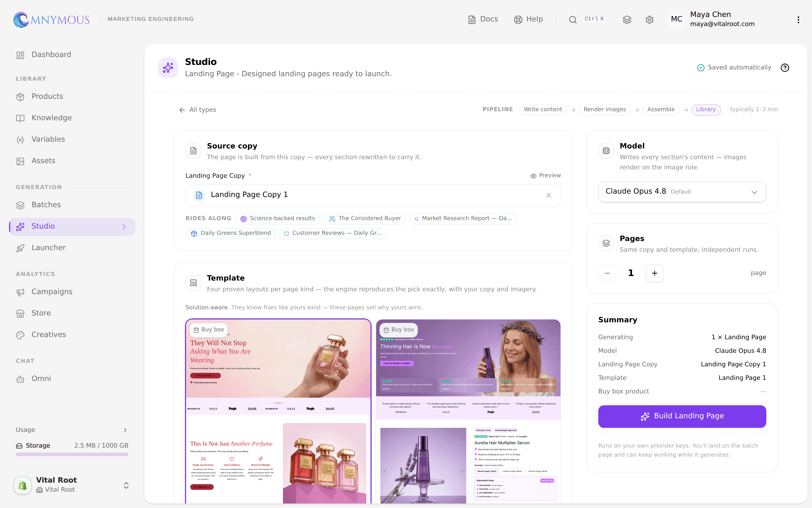Select the Write content pipeline step
The image size is (812, 508).
click(542, 110)
